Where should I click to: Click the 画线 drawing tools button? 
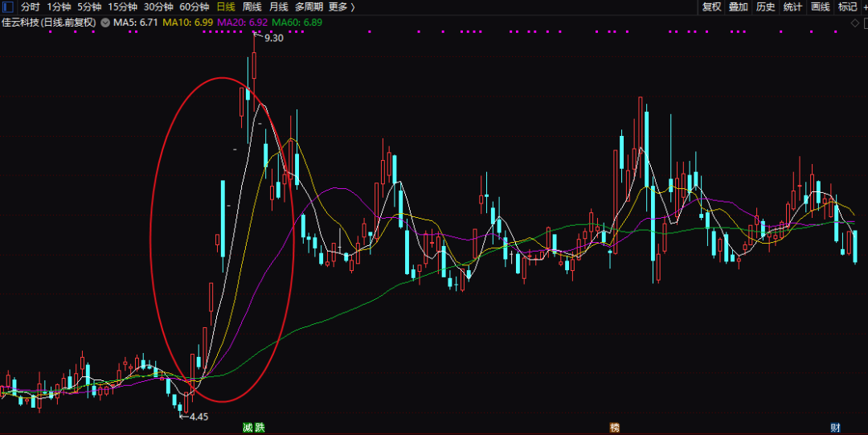click(820, 7)
